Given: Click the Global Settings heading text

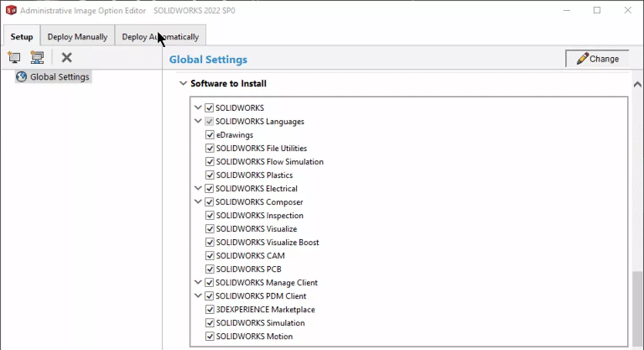Looking at the screenshot, I should (x=208, y=59).
